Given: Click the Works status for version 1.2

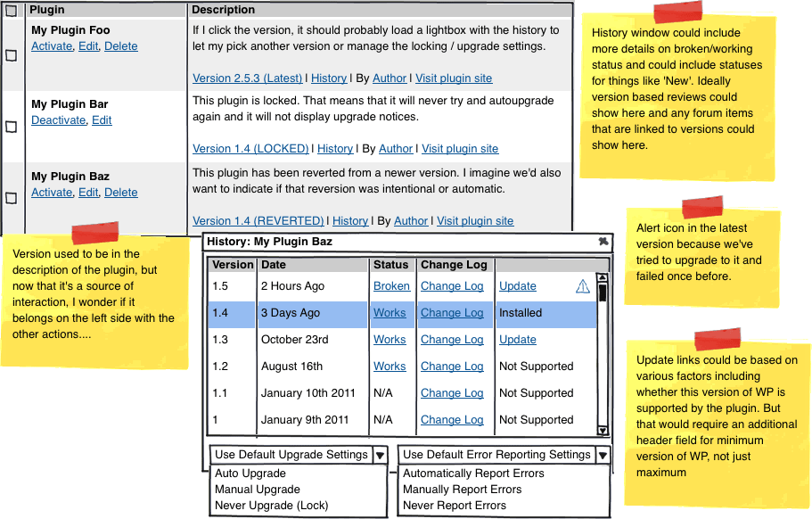Looking at the screenshot, I should [x=390, y=367].
